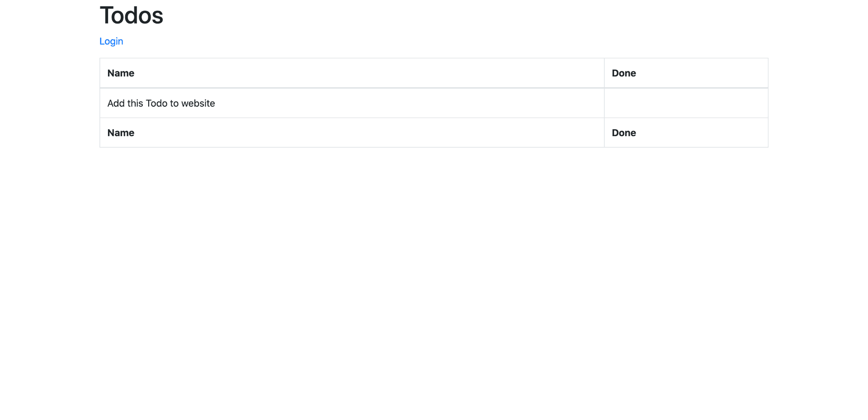This screenshot has width=868, height=420.
Task: Click the top border of the todo table
Action: coord(433,58)
